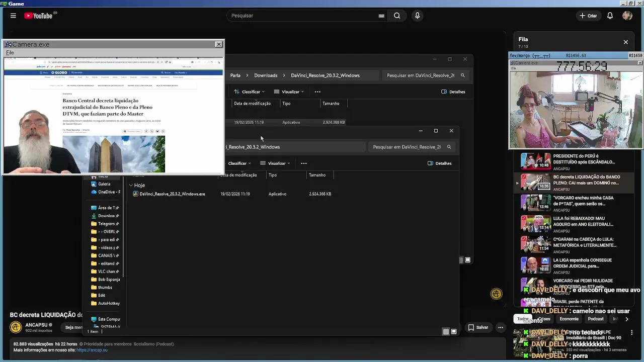
Task: Open thumbs folder in sidebar
Action: coord(102,288)
